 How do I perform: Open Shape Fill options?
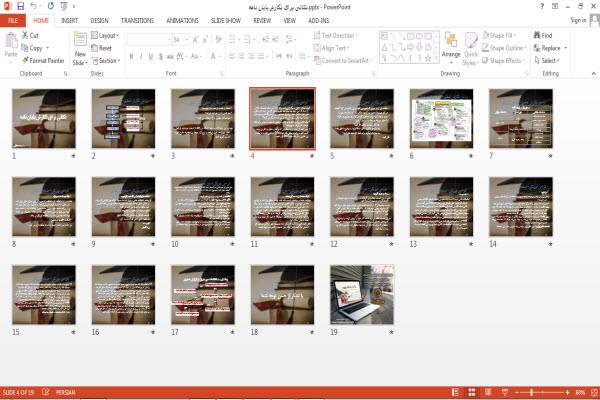click(x=499, y=35)
